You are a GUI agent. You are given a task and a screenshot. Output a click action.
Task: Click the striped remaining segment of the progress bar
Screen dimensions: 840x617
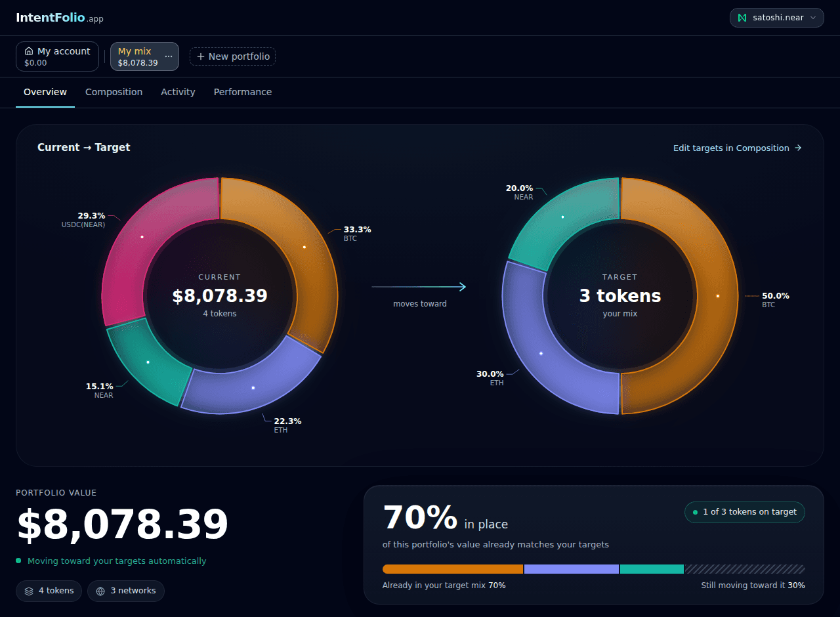[x=745, y=569]
